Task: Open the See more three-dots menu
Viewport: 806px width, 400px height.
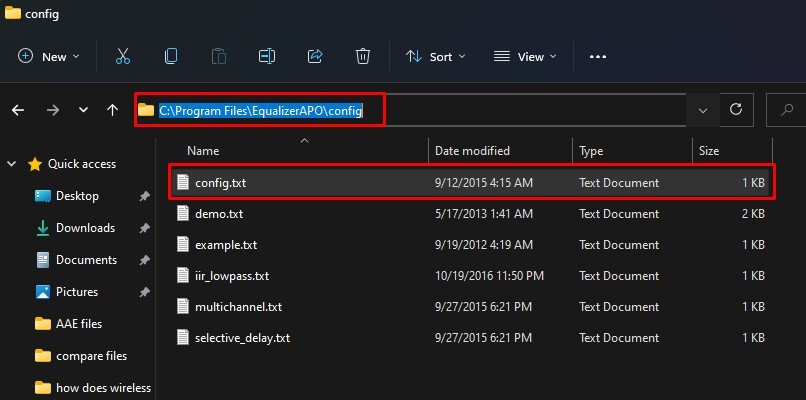Action: click(x=598, y=57)
